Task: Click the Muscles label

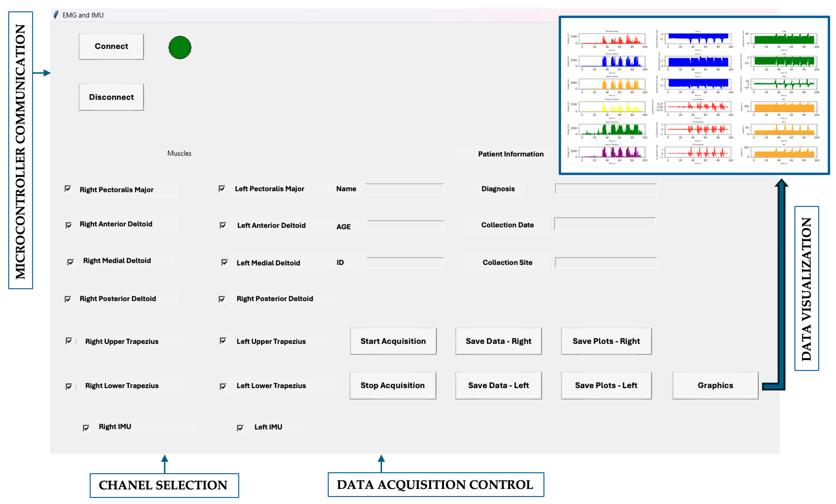Action: [179, 153]
